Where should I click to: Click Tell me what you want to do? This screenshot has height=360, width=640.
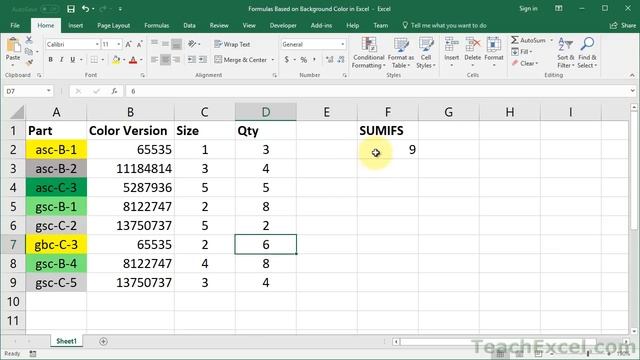click(444, 25)
